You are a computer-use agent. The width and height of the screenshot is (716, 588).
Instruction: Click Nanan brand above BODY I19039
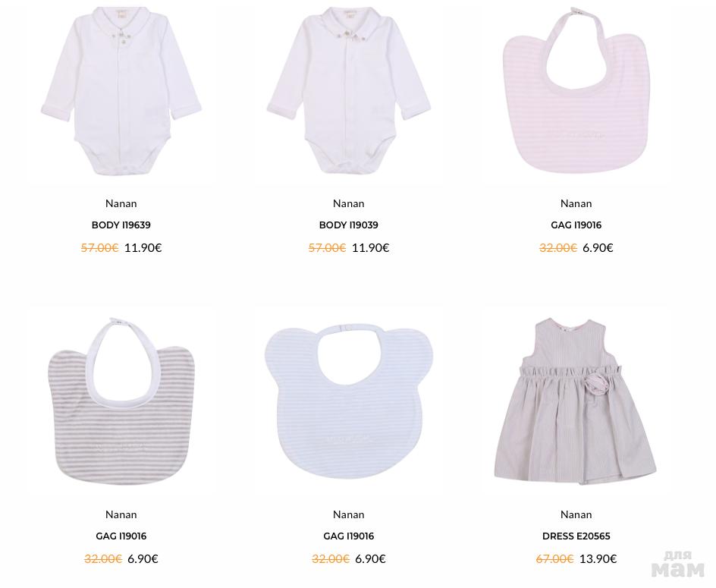[348, 203]
